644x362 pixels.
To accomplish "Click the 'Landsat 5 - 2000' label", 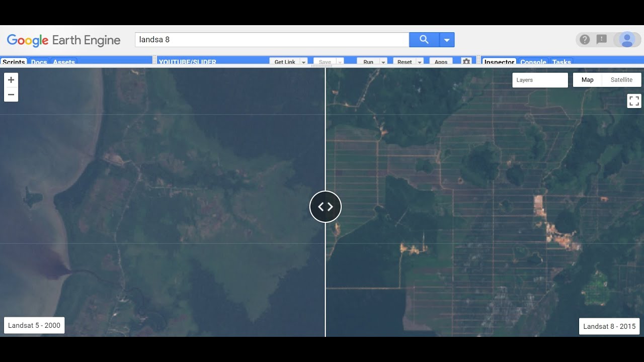I will click(34, 326).
